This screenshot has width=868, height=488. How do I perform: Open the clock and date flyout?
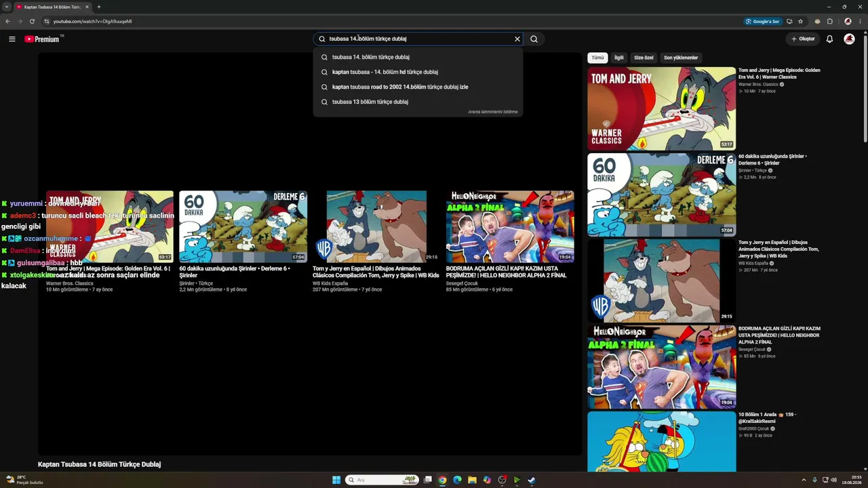852,480
